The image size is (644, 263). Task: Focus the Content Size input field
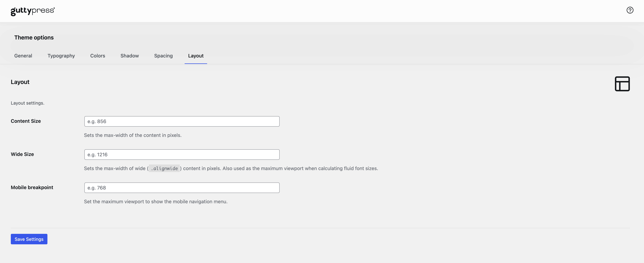click(182, 121)
